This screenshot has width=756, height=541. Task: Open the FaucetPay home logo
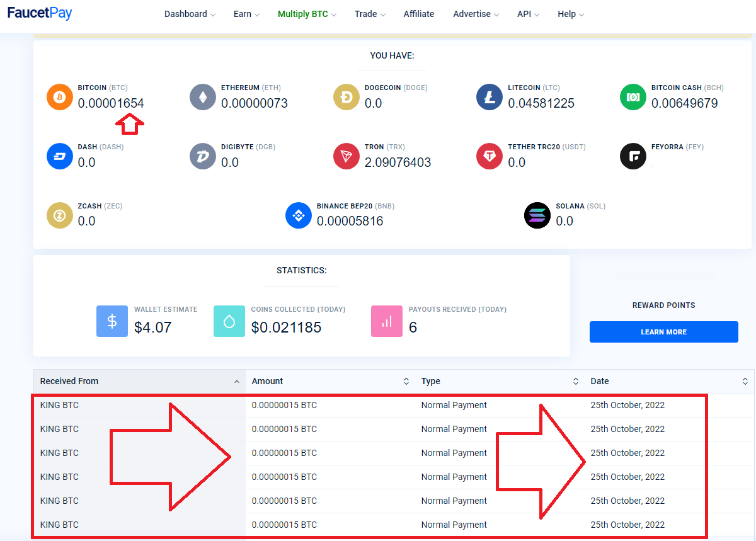(40, 13)
